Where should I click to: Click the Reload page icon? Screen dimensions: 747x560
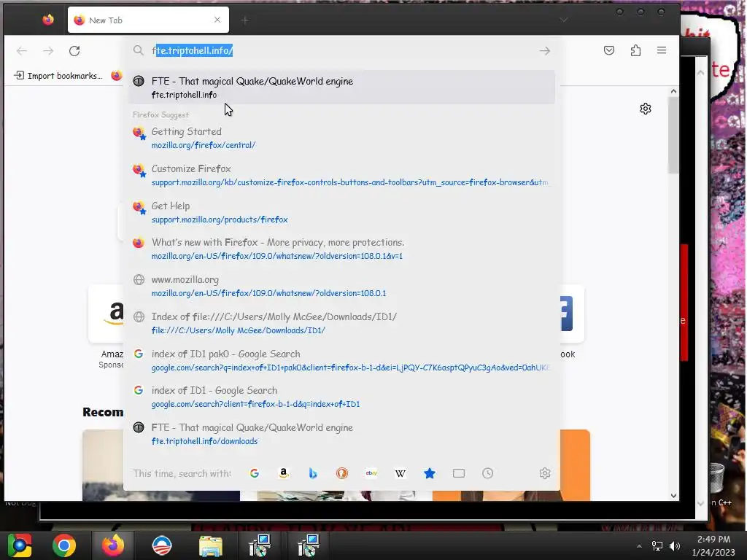(74, 51)
